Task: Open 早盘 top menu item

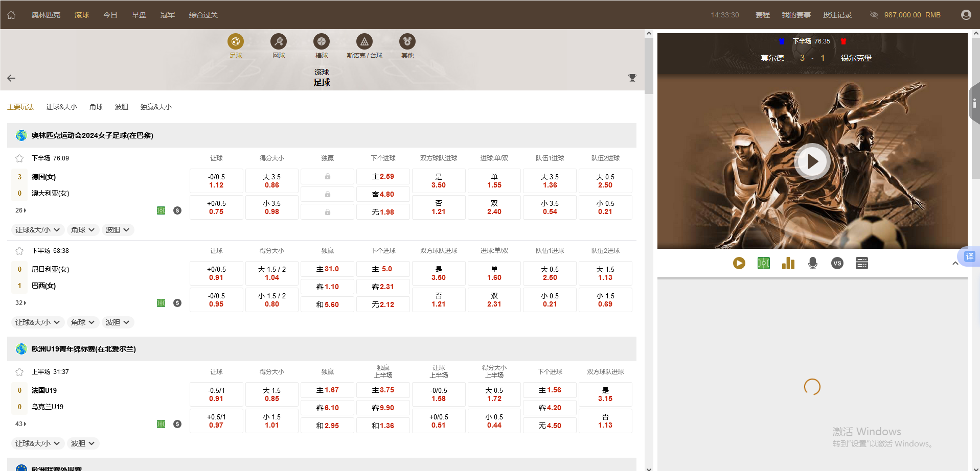Action: tap(139, 15)
